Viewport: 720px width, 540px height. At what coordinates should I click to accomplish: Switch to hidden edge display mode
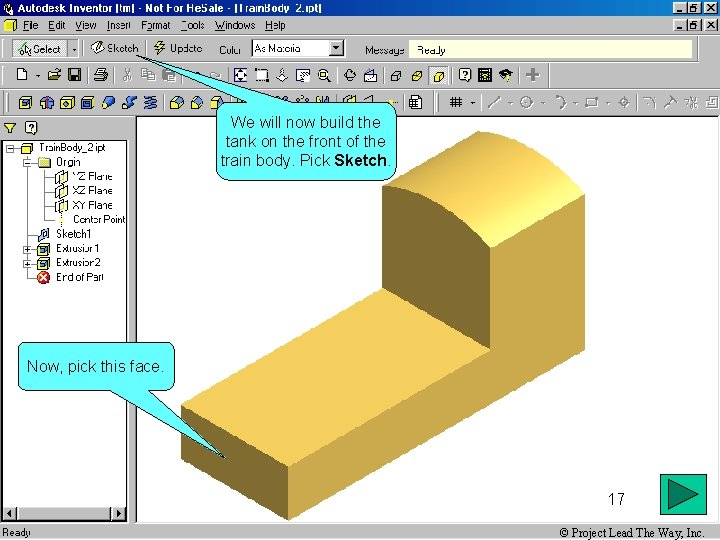click(417, 75)
